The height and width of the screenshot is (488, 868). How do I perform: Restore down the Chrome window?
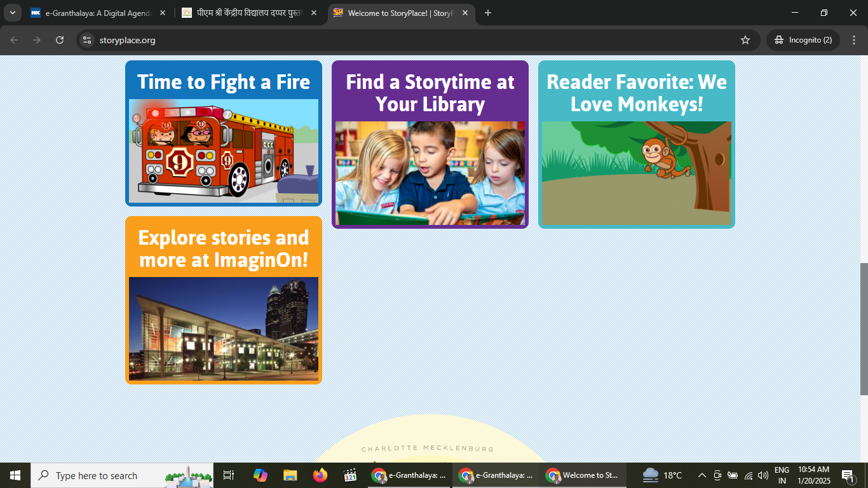point(824,13)
